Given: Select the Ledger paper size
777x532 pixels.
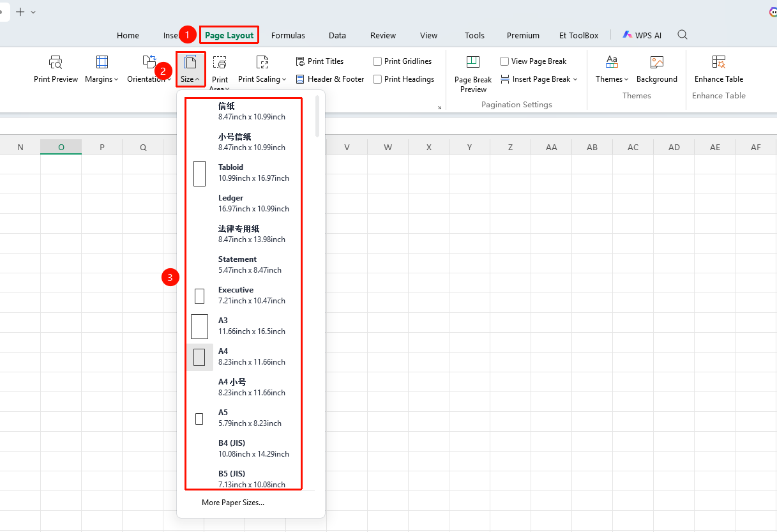Looking at the screenshot, I should pyautogui.click(x=244, y=203).
